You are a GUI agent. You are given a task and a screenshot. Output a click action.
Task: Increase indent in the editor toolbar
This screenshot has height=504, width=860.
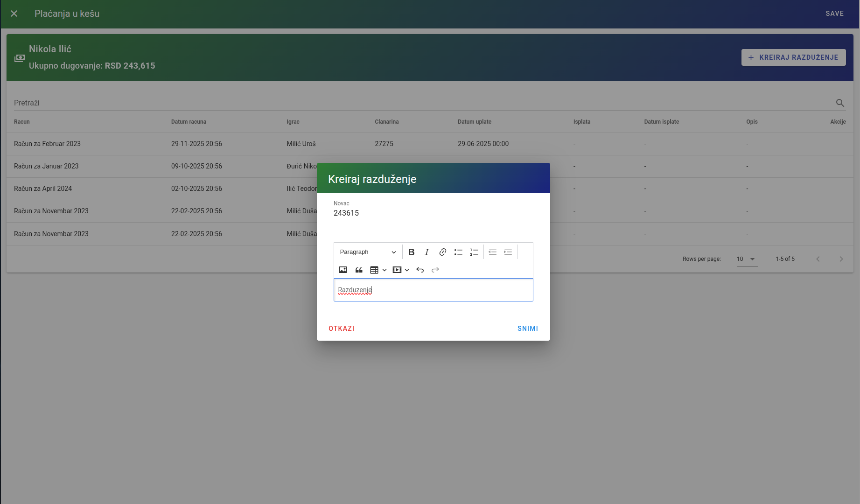click(x=508, y=252)
